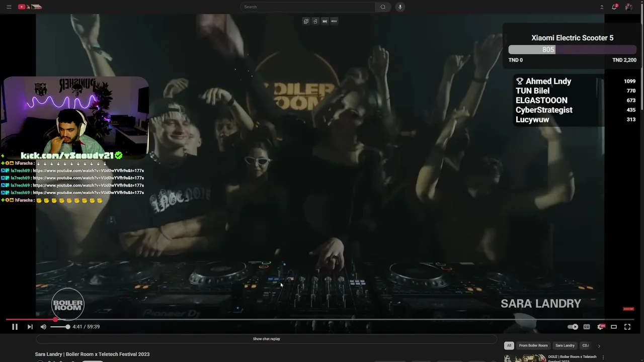This screenshot has height=362, width=644.
Task: Click the Xiaomi Electric Scooter 5 goal title
Action: click(573, 38)
